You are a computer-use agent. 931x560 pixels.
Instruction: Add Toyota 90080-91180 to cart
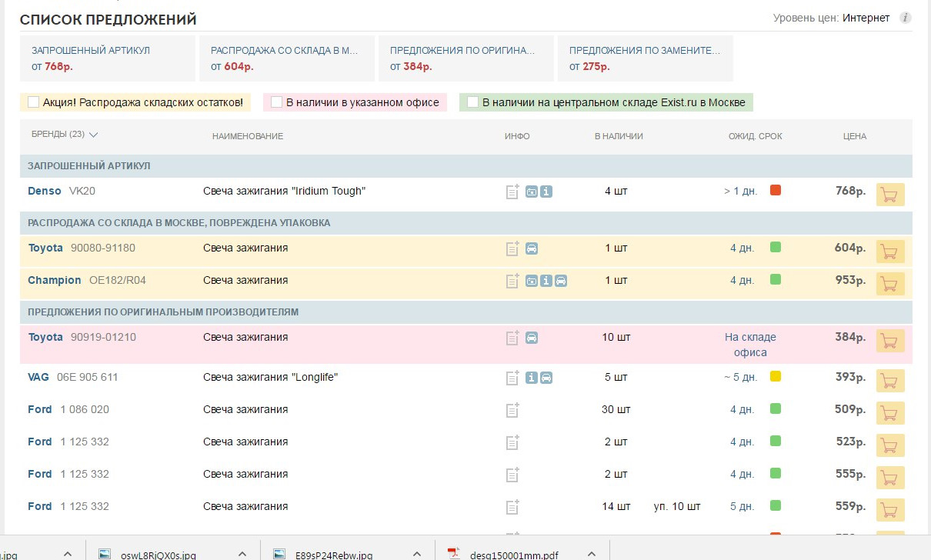point(890,251)
